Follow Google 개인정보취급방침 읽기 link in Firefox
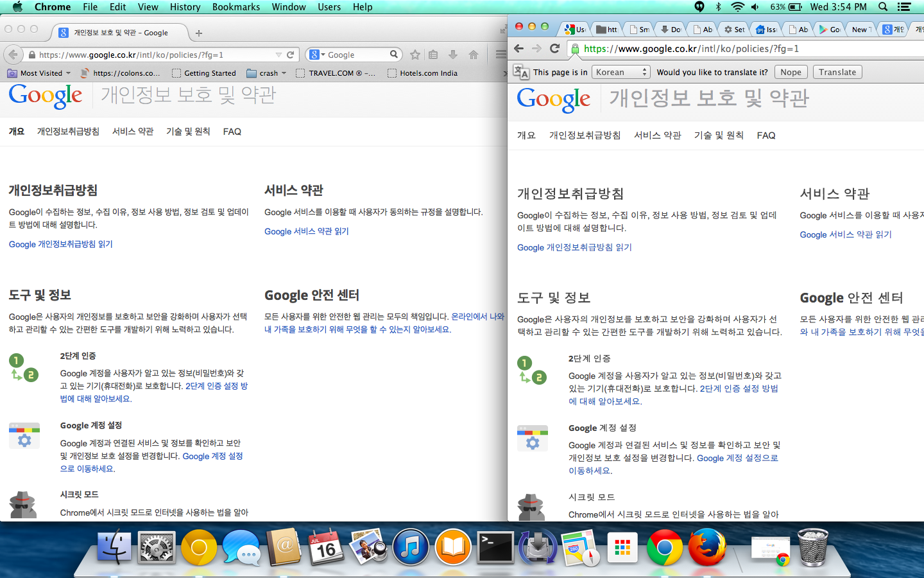The image size is (924, 578). (61, 244)
